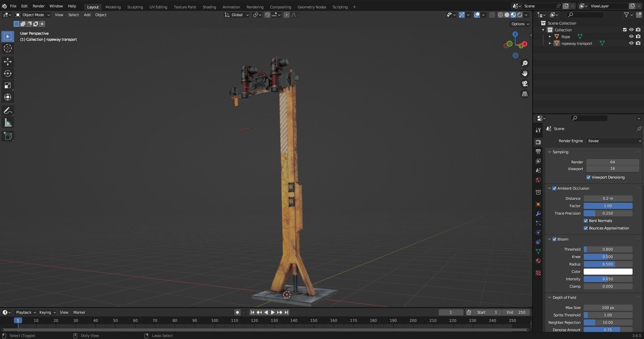Click the zoom viewport magnifier icon
The width and height of the screenshot is (644, 339).
coord(525,63)
